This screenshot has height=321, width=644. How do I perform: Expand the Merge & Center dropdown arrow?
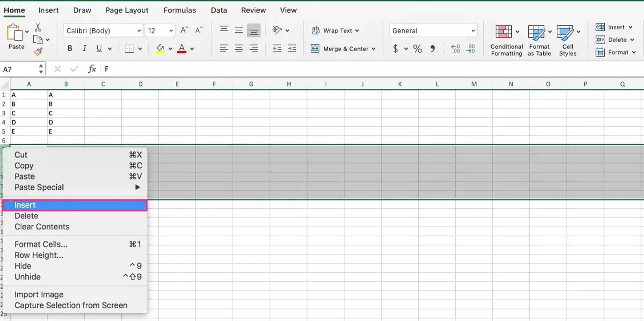pyautogui.click(x=374, y=49)
